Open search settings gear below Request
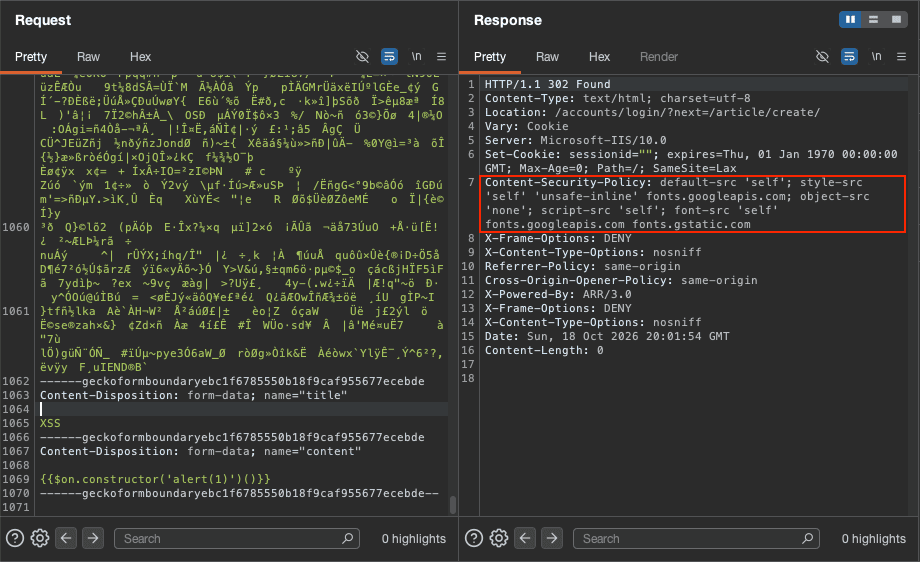920x562 pixels. pyautogui.click(x=40, y=538)
